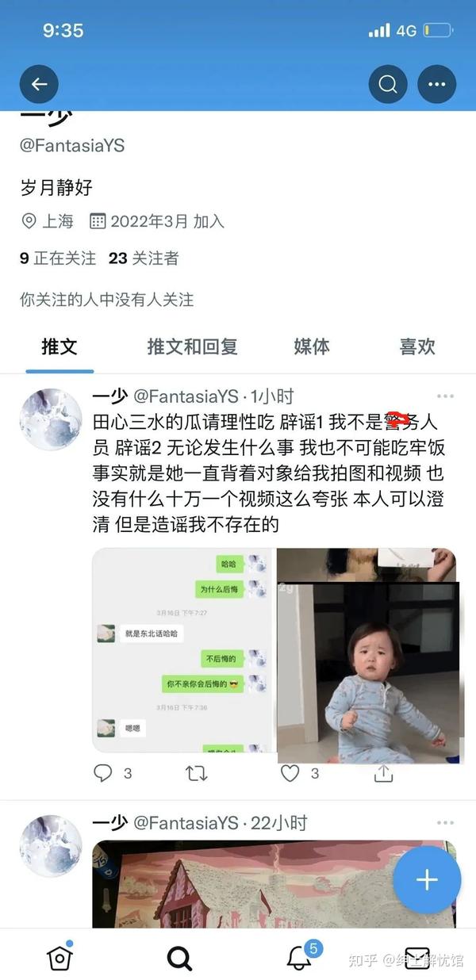The image size is (476, 980).
Task: Open the profile more options menu
Action: coord(437,83)
